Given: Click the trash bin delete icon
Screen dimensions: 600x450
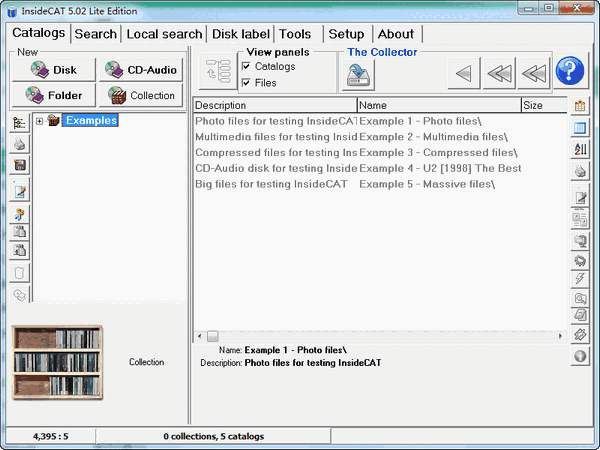Looking at the screenshot, I should (x=19, y=273).
